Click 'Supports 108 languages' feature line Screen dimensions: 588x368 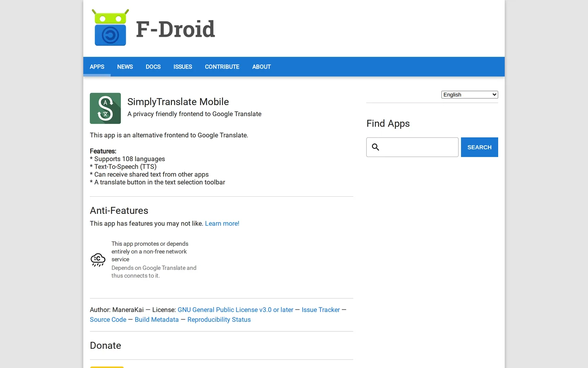127,159
